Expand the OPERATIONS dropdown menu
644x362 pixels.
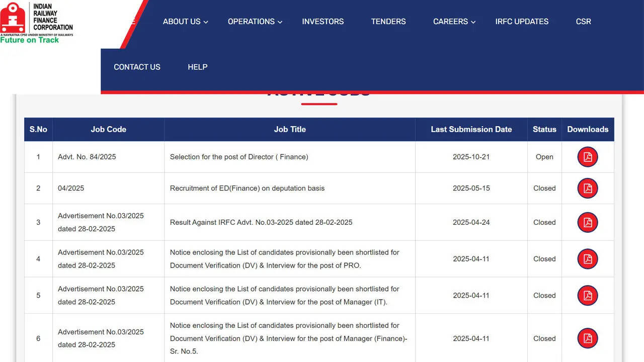point(252,22)
